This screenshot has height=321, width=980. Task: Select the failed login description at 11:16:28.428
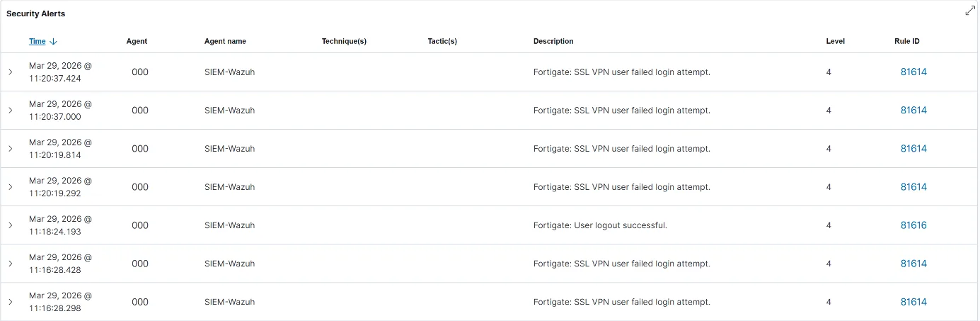(x=622, y=264)
